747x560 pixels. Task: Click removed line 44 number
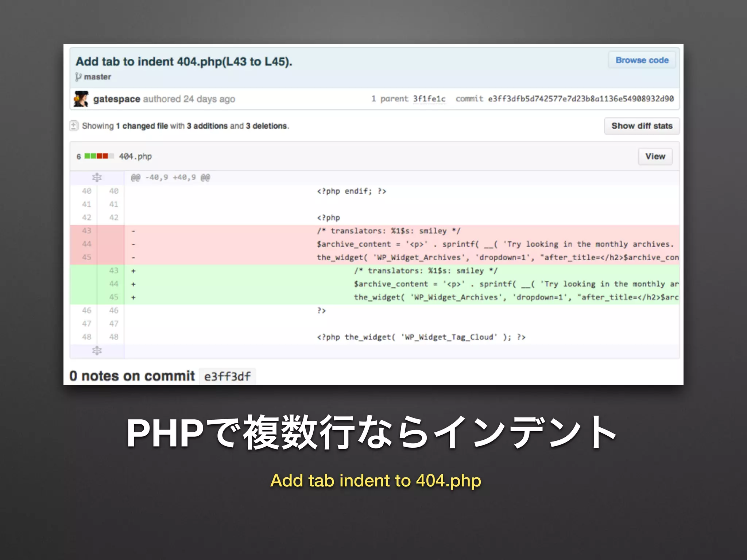[x=86, y=244]
